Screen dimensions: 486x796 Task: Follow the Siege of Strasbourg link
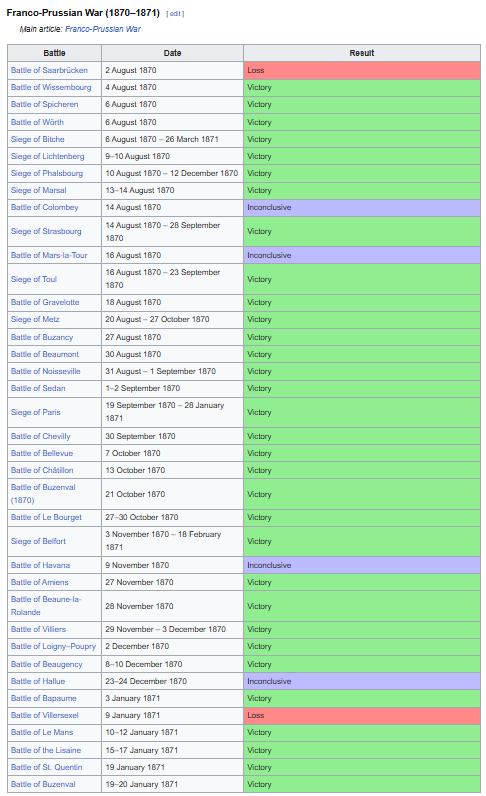46,231
